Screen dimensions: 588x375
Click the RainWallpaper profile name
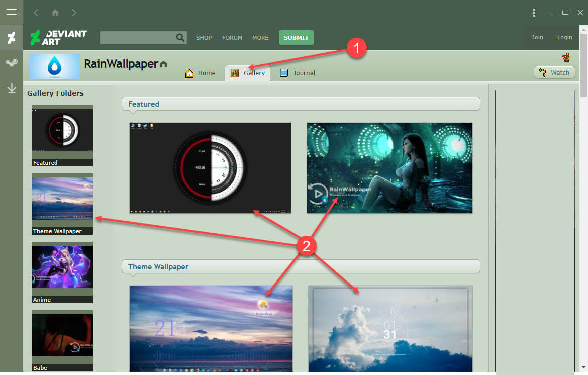click(121, 64)
